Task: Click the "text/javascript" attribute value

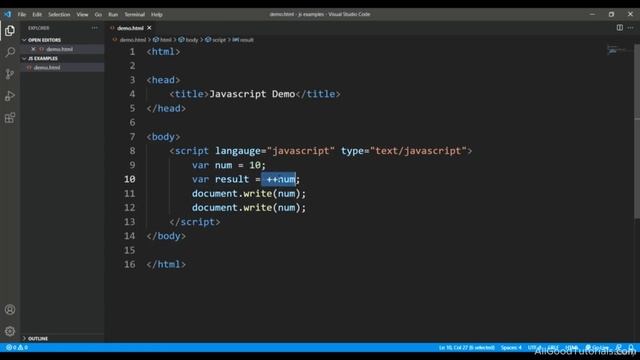Action: click(x=418, y=151)
